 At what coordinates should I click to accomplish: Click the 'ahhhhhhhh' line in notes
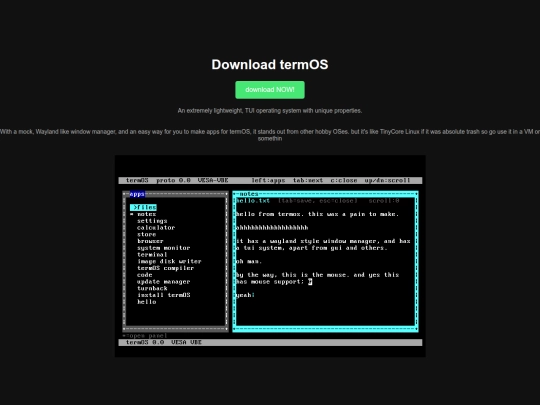[x=272, y=228]
